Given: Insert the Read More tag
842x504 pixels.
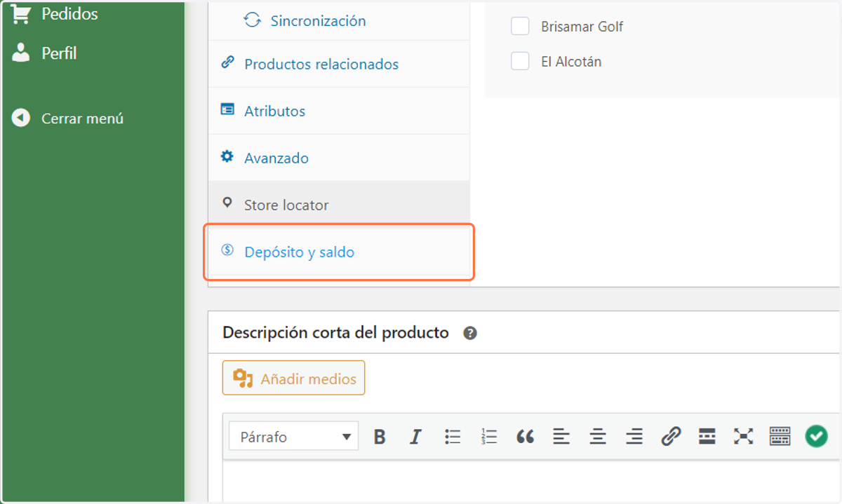Looking at the screenshot, I should click(x=707, y=437).
